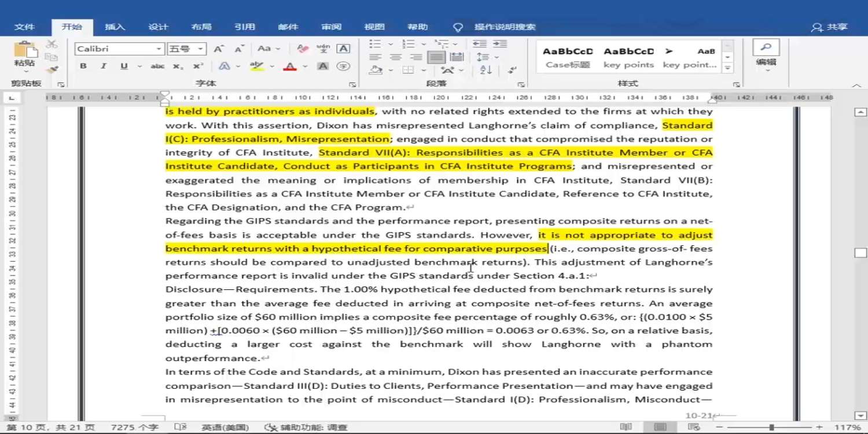Click the 117% zoom level
The image size is (868, 434).
click(848, 428)
